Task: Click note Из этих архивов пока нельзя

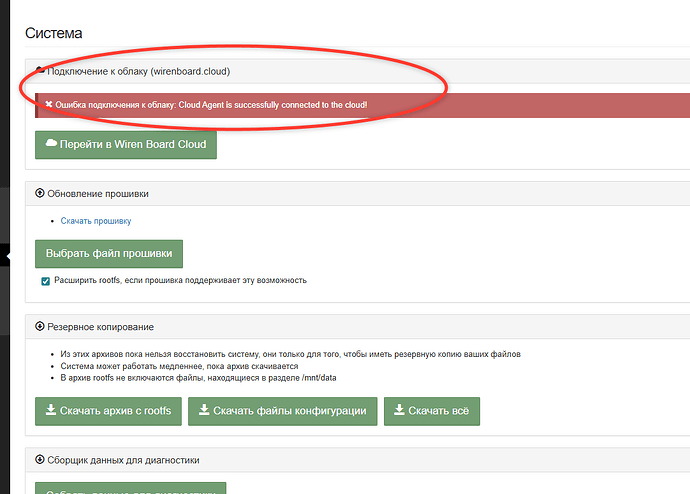Action: pos(290,354)
